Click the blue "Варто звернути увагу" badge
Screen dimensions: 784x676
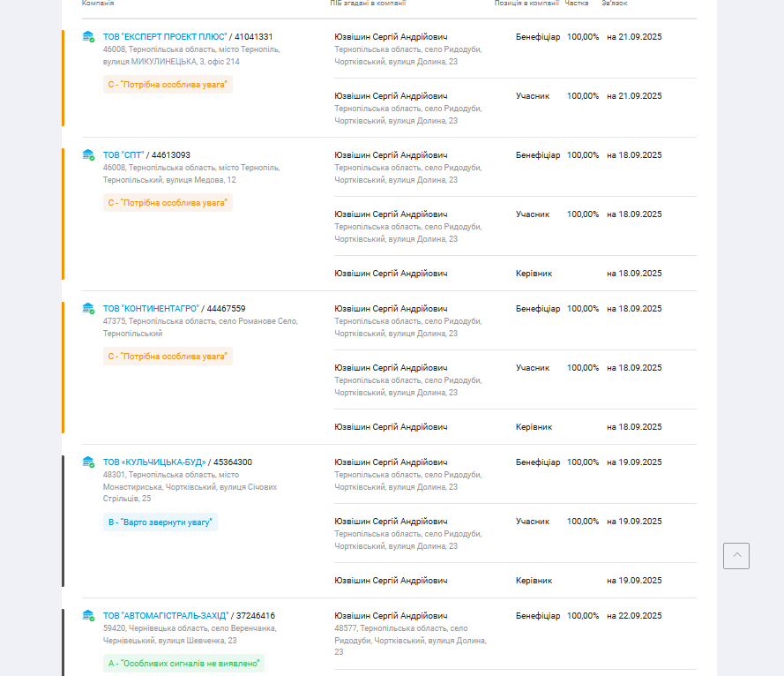click(160, 522)
